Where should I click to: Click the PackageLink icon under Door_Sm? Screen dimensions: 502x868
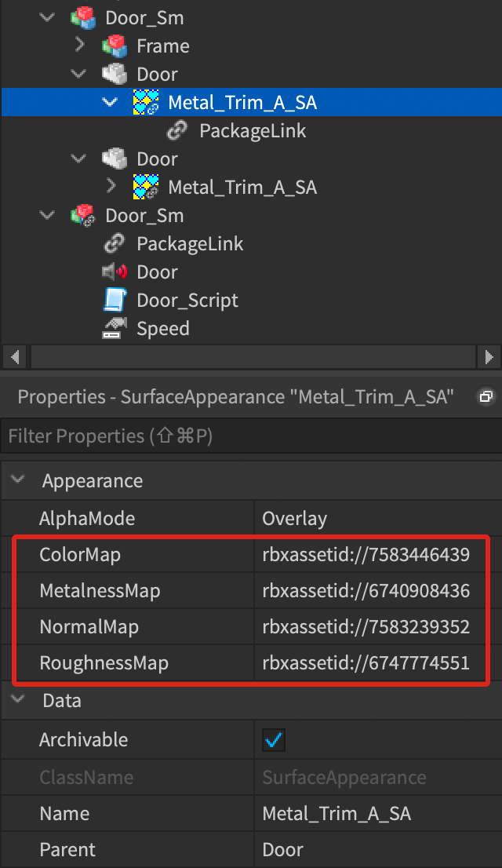point(115,243)
